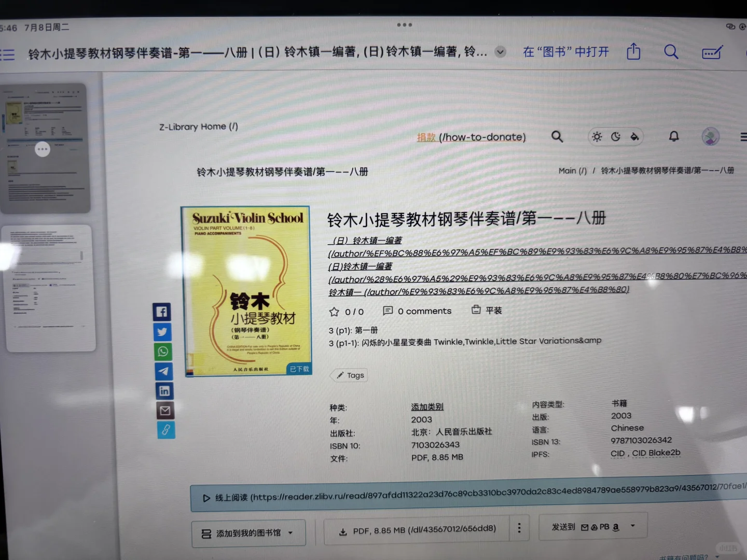The height and width of the screenshot is (560, 747).
Task: Open the user profile avatar
Action: click(711, 136)
